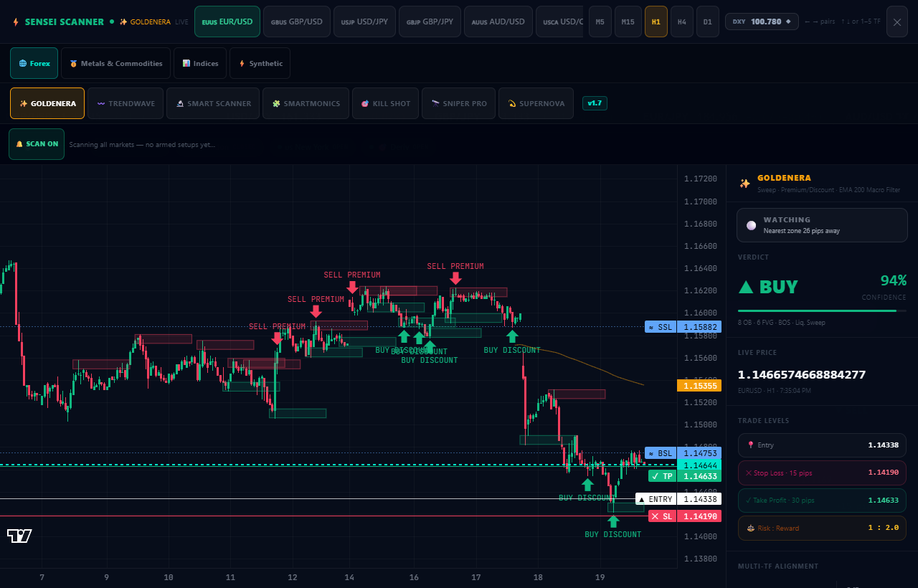Choose the M15 timeframe
The image size is (918, 588).
[x=628, y=22]
